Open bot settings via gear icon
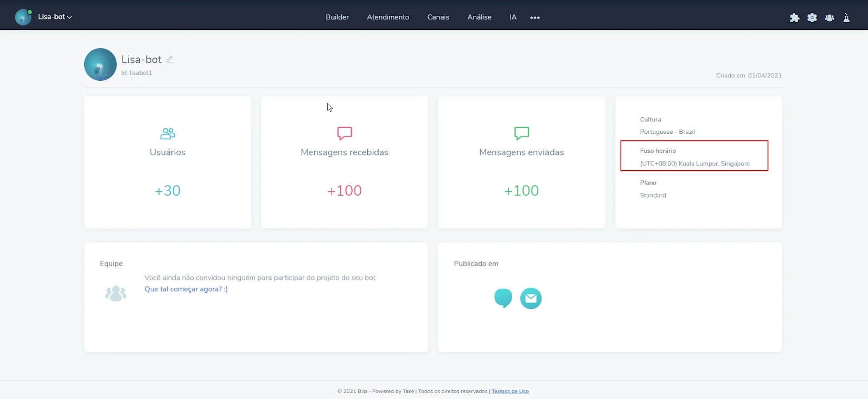Screen dimensions: 868x399 (x=812, y=18)
